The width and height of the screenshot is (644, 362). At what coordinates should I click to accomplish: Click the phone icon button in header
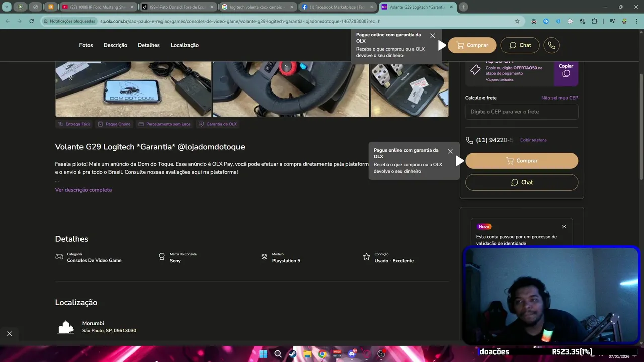pyautogui.click(x=551, y=45)
